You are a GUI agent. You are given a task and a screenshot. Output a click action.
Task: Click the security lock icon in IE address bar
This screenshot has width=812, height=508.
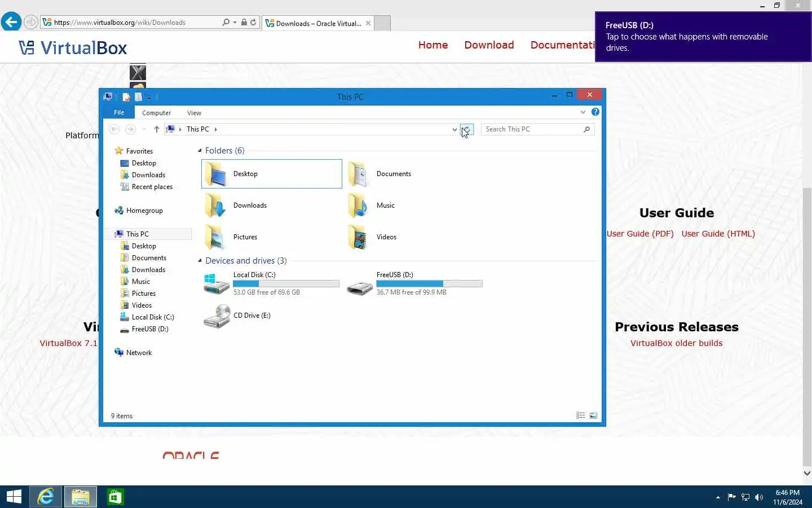pyautogui.click(x=244, y=23)
